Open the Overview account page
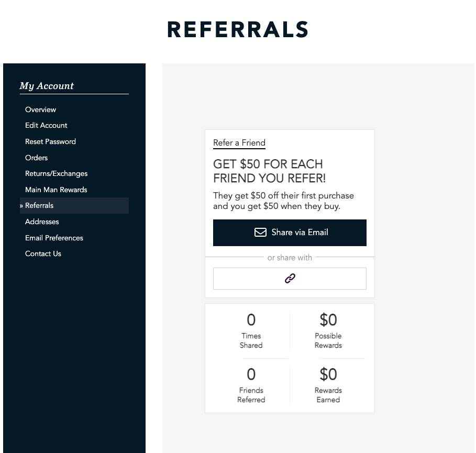Image resolution: width=476 pixels, height=453 pixels. coord(40,109)
